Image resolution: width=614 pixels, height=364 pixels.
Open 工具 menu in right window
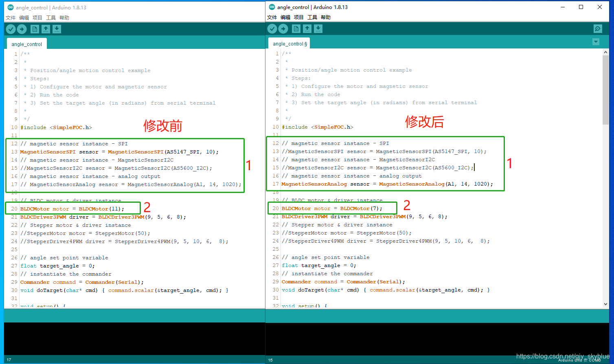coord(312,18)
